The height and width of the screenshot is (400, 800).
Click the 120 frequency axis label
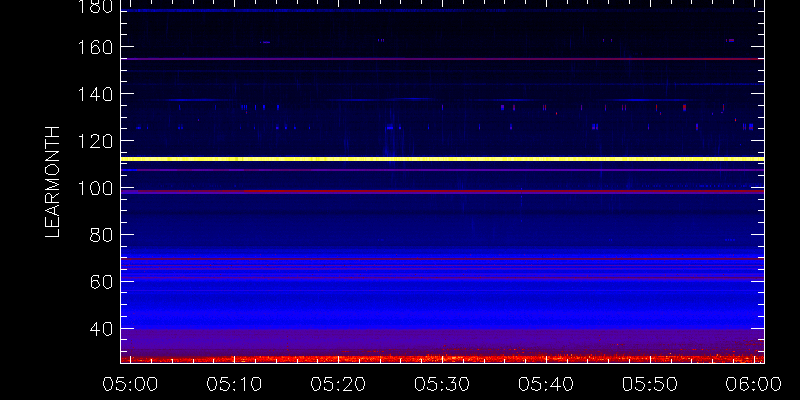(95, 141)
